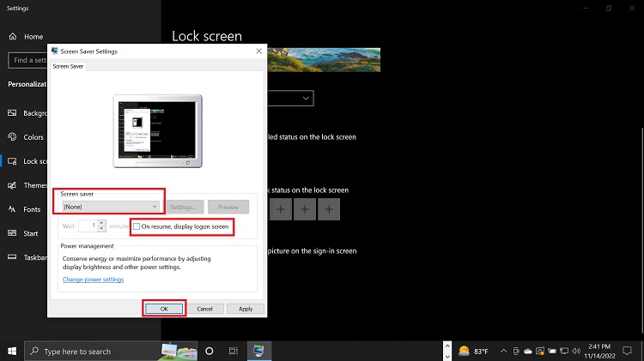Click the Windows Start button

click(x=12, y=351)
